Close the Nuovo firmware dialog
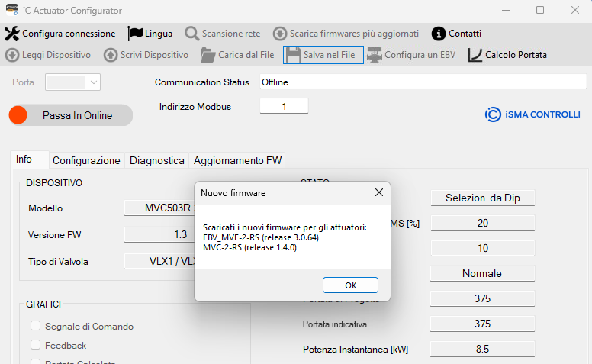Screen dimensions: 592x364 [x=379, y=192]
